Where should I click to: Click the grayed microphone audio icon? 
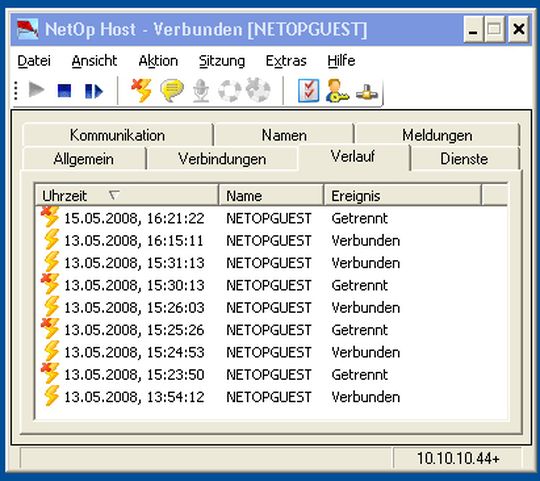pyautogui.click(x=200, y=91)
